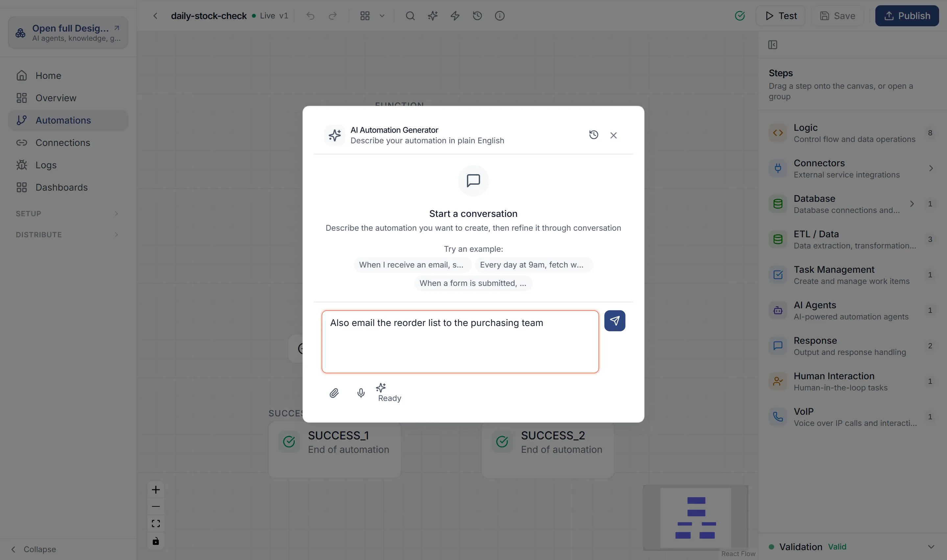Attach a file with the paperclip icon

coord(334,393)
